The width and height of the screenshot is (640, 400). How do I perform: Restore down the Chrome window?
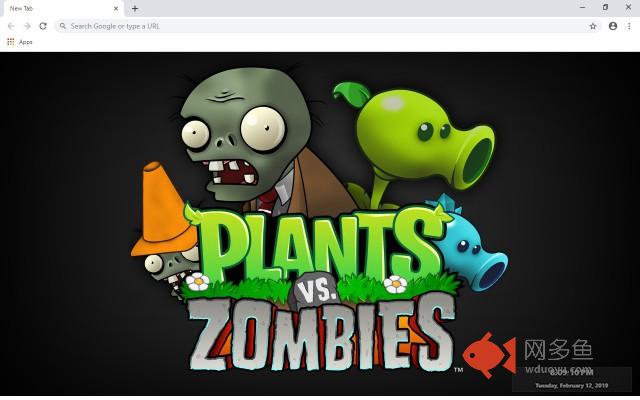(x=605, y=7)
